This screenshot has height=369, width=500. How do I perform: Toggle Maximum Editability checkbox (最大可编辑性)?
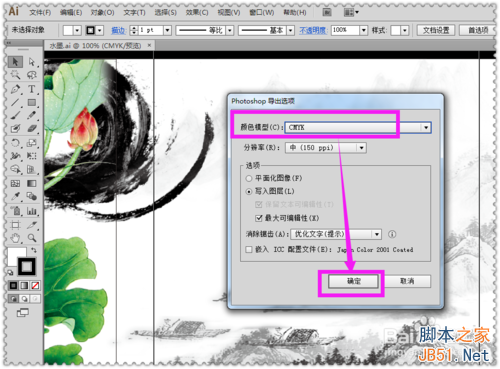coord(259,218)
